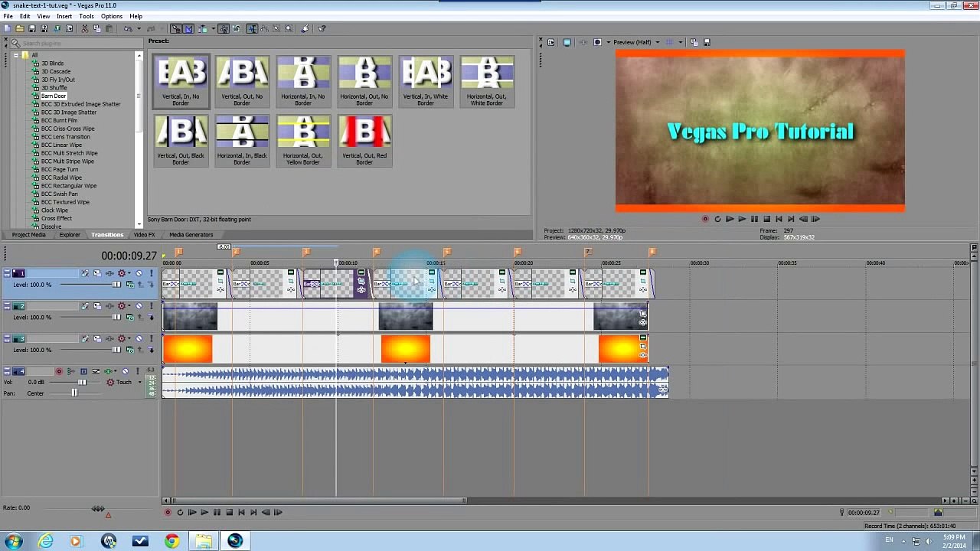Click Record button in timeline transport bar
The width and height of the screenshot is (980, 551).
click(168, 513)
